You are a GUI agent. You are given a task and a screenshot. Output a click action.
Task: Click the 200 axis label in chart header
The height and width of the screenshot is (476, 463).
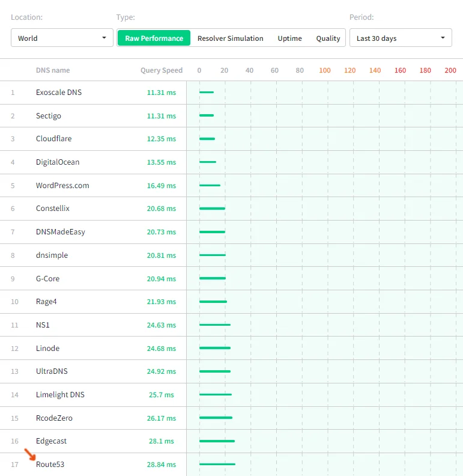point(450,70)
